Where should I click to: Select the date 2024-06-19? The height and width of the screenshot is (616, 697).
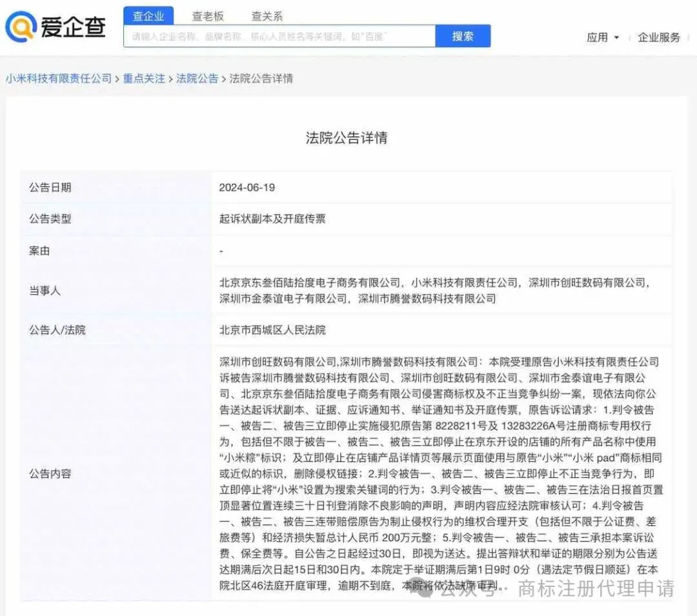(247, 188)
